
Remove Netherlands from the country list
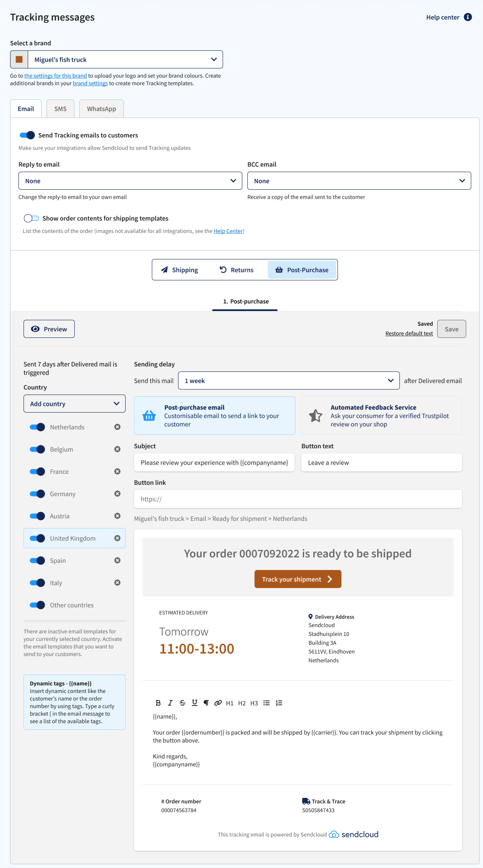[x=118, y=427]
